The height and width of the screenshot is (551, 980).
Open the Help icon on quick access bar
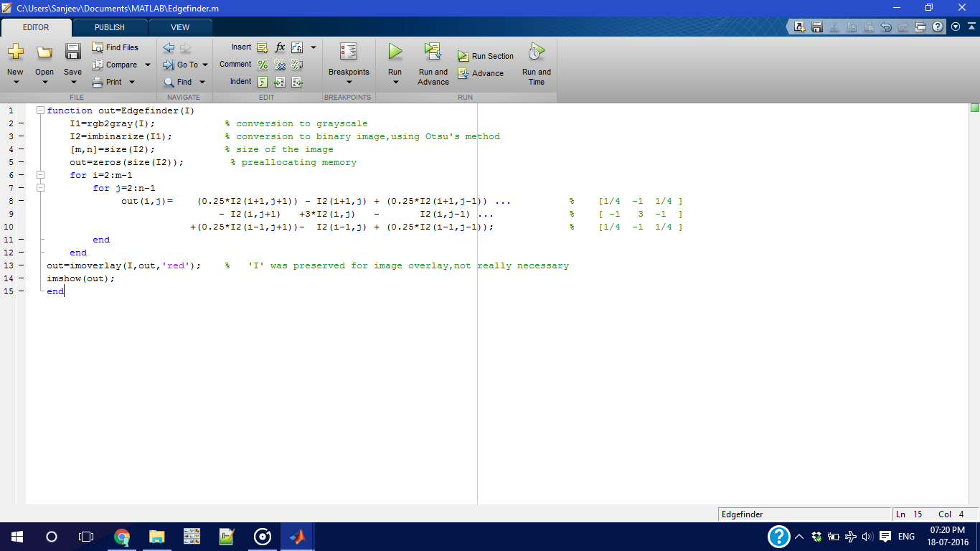[937, 27]
